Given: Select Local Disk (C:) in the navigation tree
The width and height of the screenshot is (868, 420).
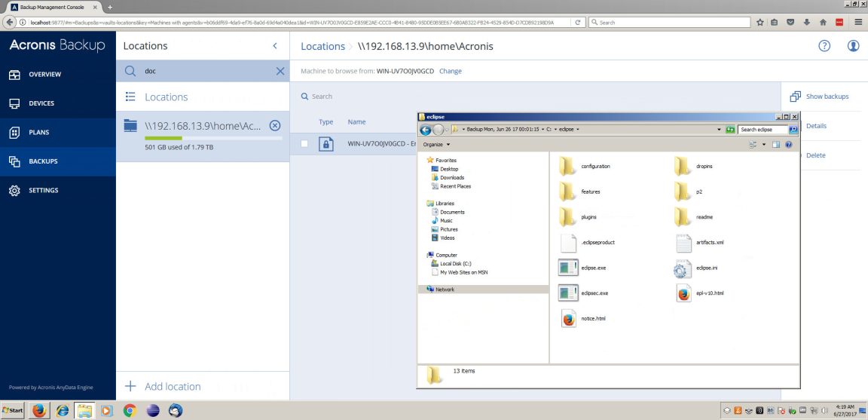Looking at the screenshot, I should click(456, 264).
